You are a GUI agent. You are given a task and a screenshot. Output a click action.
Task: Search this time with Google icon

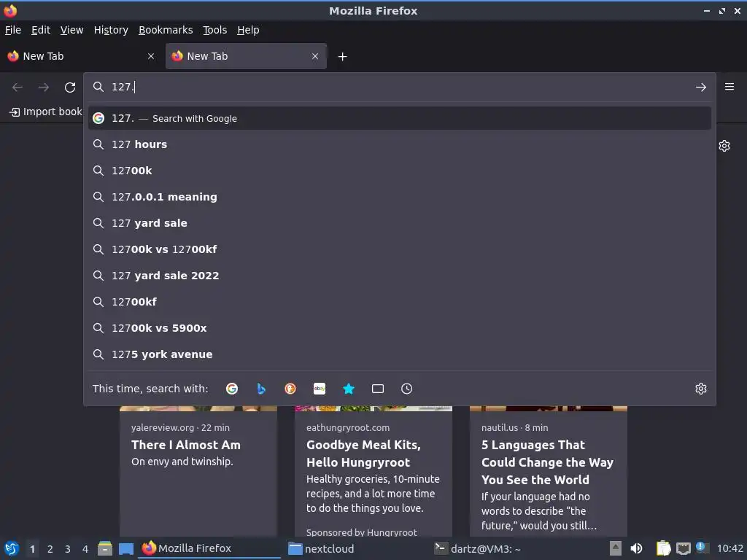[232, 389]
